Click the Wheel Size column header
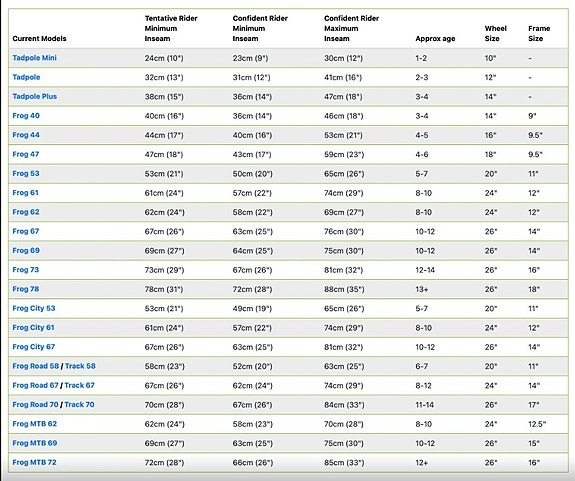575x481 pixels. click(x=495, y=33)
